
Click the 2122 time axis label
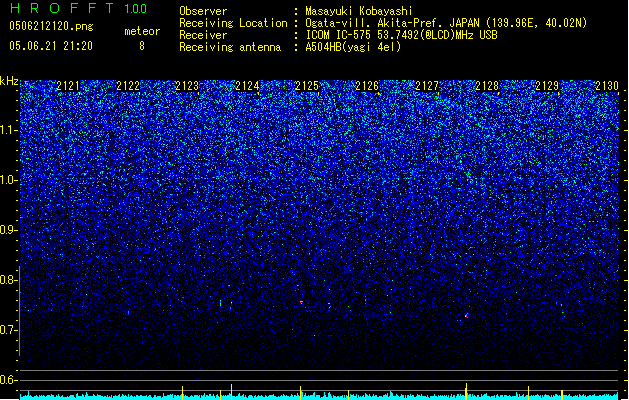pos(128,86)
